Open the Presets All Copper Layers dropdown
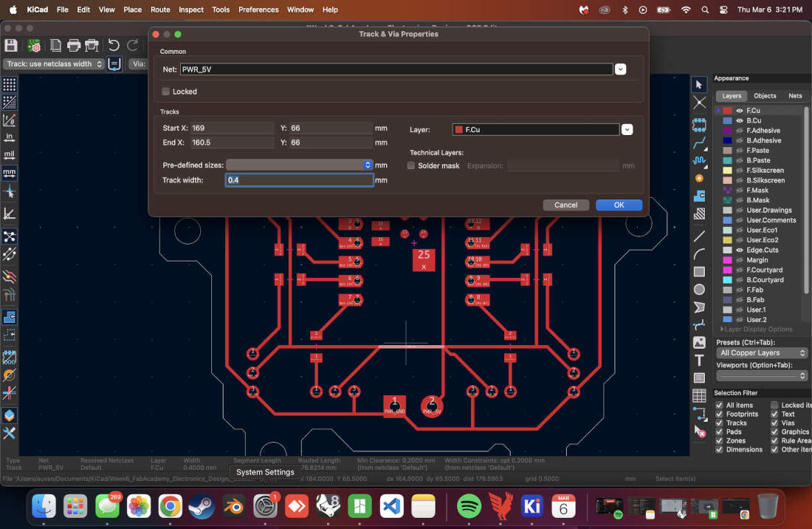This screenshot has height=529, width=812. pyautogui.click(x=762, y=353)
